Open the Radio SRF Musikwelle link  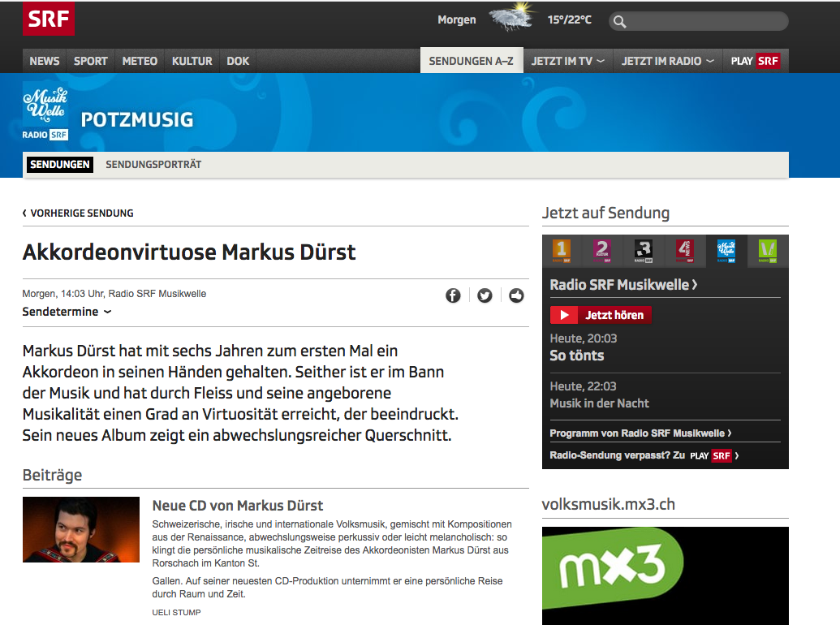coord(623,284)
